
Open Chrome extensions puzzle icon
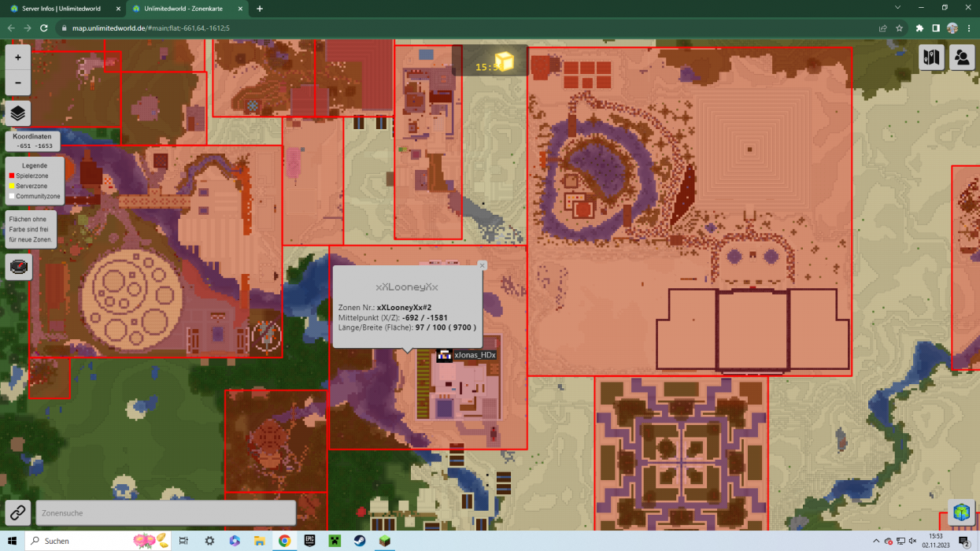[919, 28]
